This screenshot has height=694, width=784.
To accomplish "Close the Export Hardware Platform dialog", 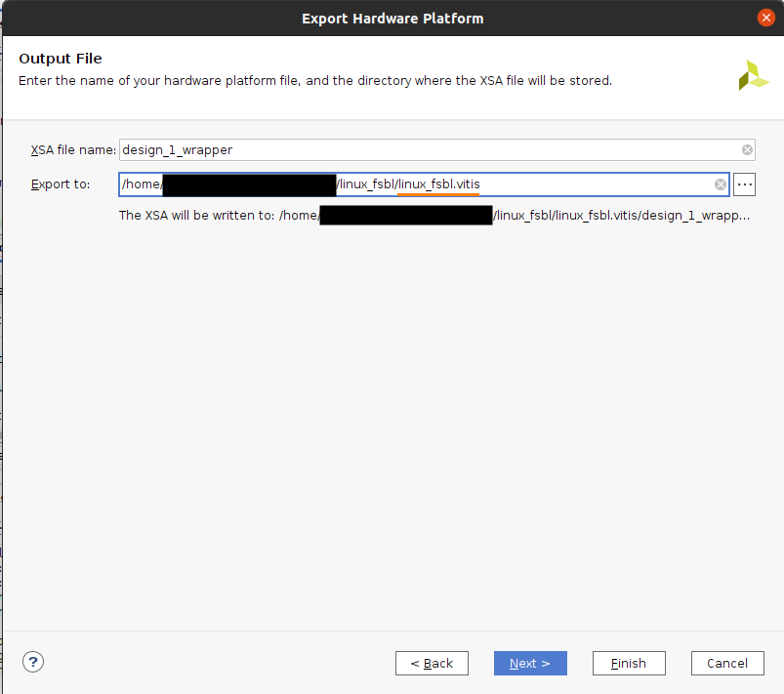I will click(766, 18).
